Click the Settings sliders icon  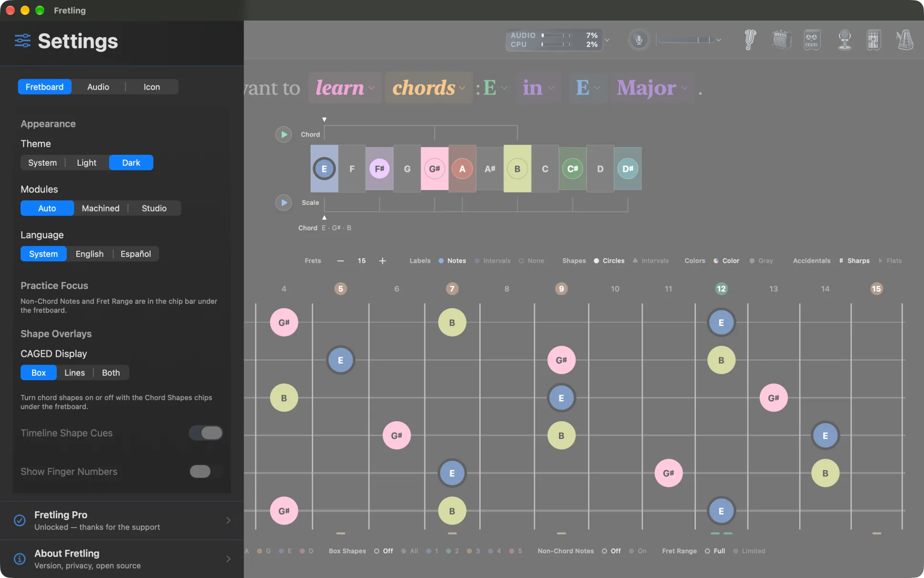[x=22, y=41]
